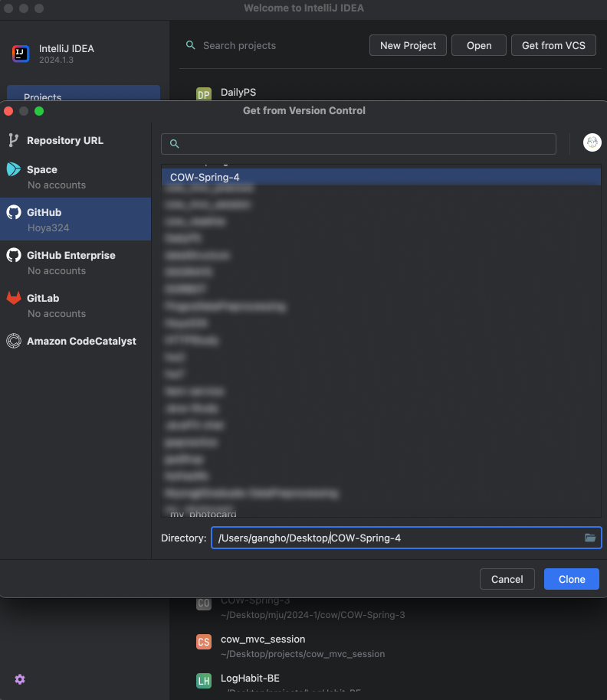Viewport: 607px width, 700px height.
Task: Click Get from VCS in Welcome window
Action: coord(553,45)
